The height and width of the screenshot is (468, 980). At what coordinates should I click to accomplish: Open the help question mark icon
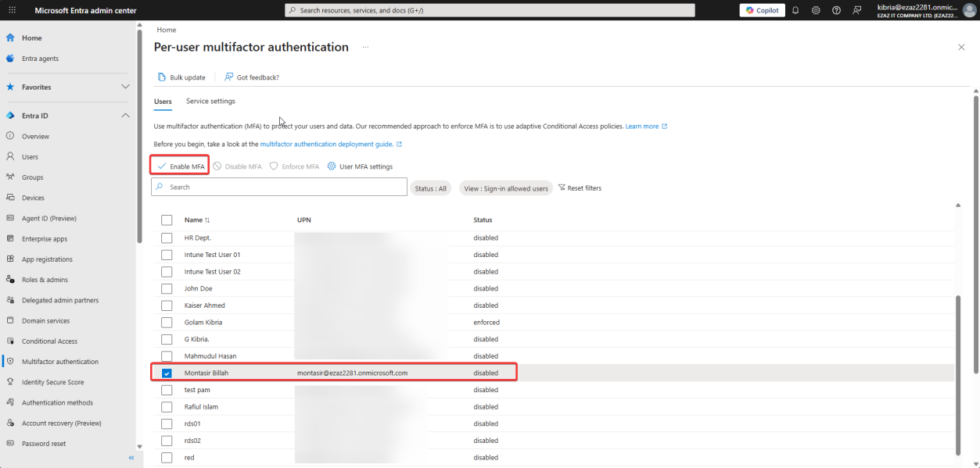[x=836, y=10]
